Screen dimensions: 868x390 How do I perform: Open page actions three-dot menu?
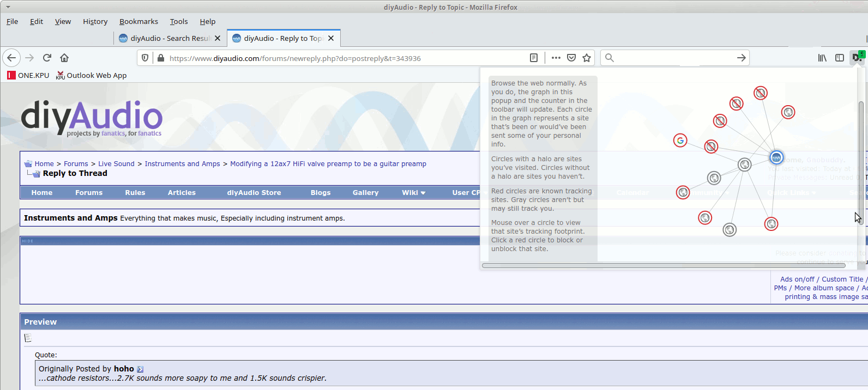[556, 58]
